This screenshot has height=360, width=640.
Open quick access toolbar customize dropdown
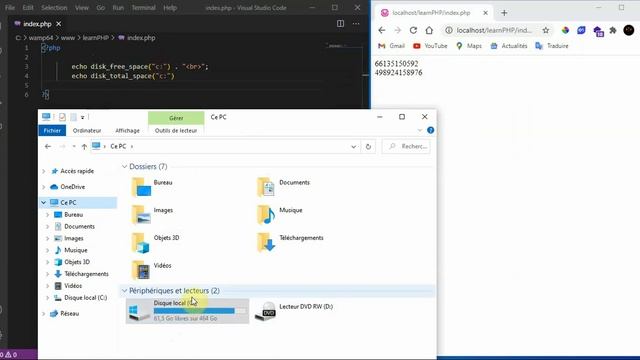pyautogui.click(x=82, y=118)
